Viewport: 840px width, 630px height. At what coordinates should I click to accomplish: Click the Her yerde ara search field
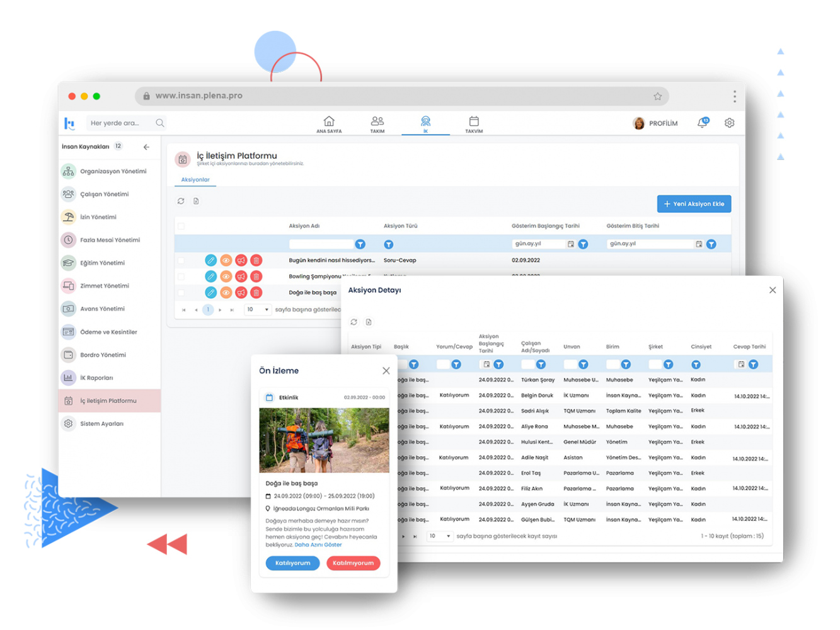point(121,123)
